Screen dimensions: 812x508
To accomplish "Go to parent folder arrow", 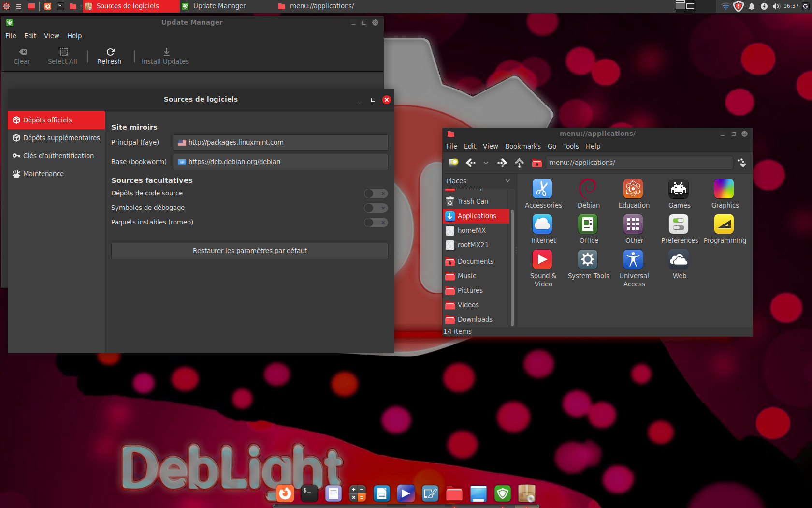I will pos(519,163).
